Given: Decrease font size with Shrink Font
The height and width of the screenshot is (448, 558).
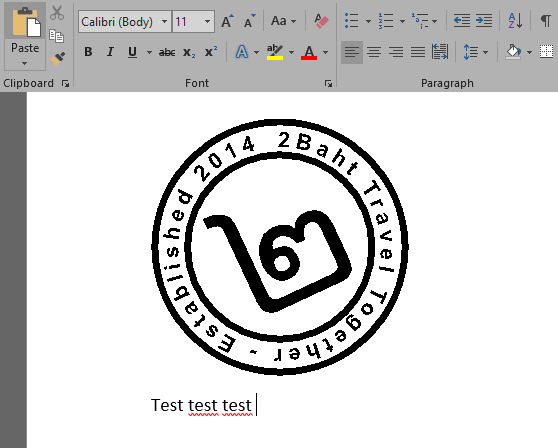Looking at the screenshot, I should 250,21.
